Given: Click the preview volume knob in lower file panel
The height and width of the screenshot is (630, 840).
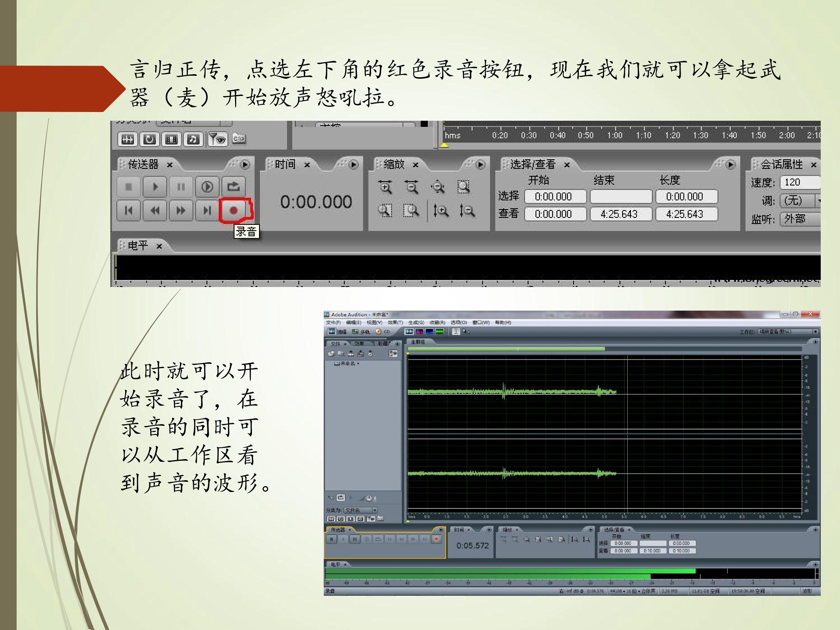Looking at the screenshot, I should click(369, 498).
